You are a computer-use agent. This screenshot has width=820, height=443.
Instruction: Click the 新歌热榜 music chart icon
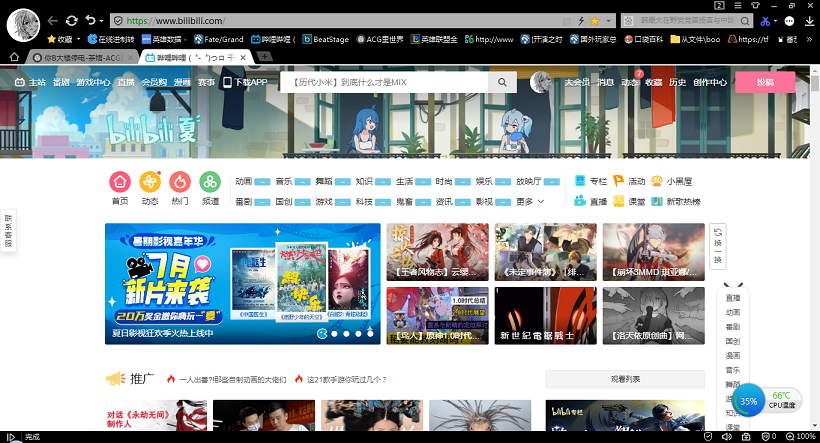[657, 201]
